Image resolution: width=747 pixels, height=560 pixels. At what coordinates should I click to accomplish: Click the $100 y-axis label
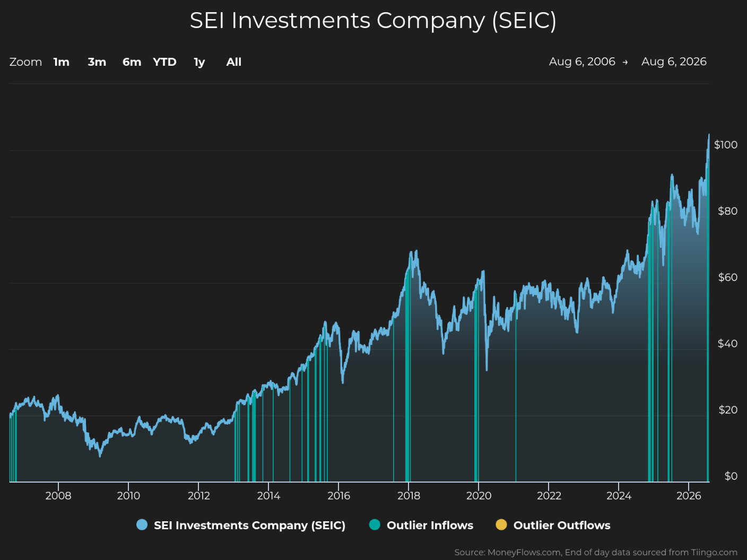pyautogui.click(x=726, y=145)
